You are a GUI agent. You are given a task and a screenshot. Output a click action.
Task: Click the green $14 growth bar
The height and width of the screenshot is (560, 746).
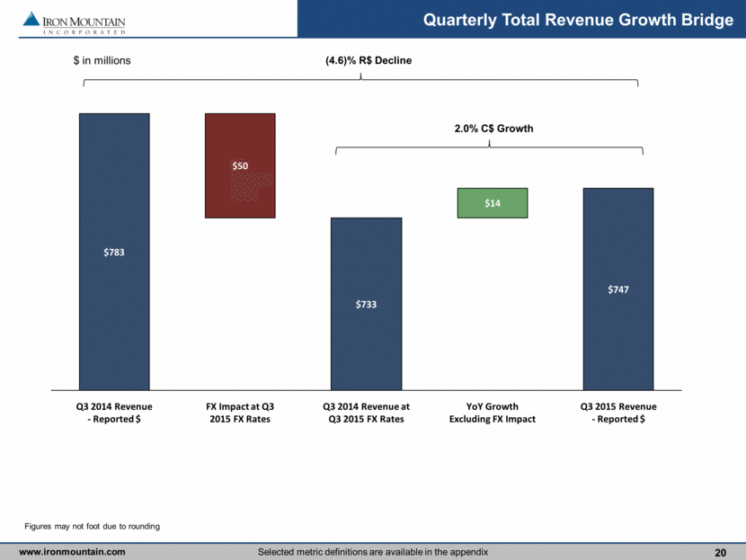[x=493, y=203]
